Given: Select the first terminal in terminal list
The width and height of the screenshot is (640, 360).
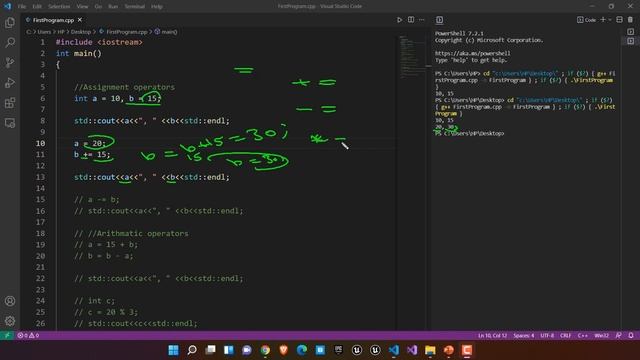Looking at the screenshot, I should [631, 31].
